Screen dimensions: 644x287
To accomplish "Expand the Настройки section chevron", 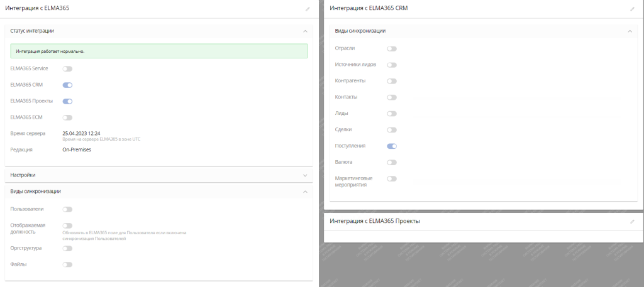I will pyautogui.click(x=305, y=175).
